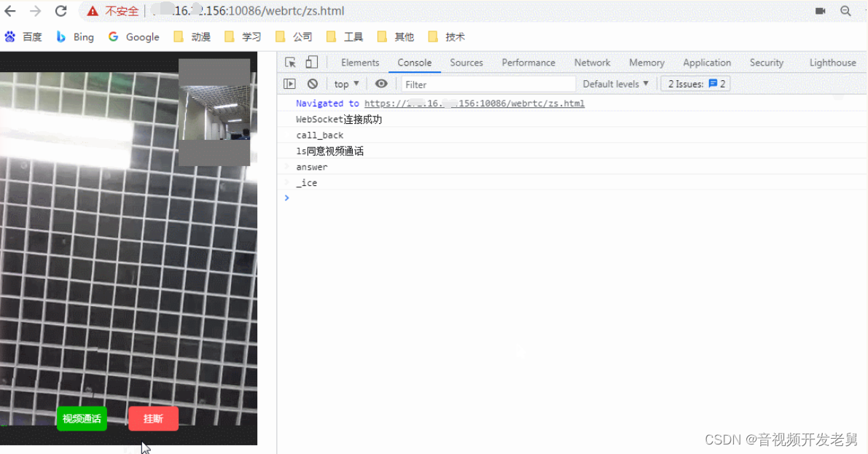Expand the _ice log entry
Viewport: 868px width, 454px height.
(x=286, y=182)
